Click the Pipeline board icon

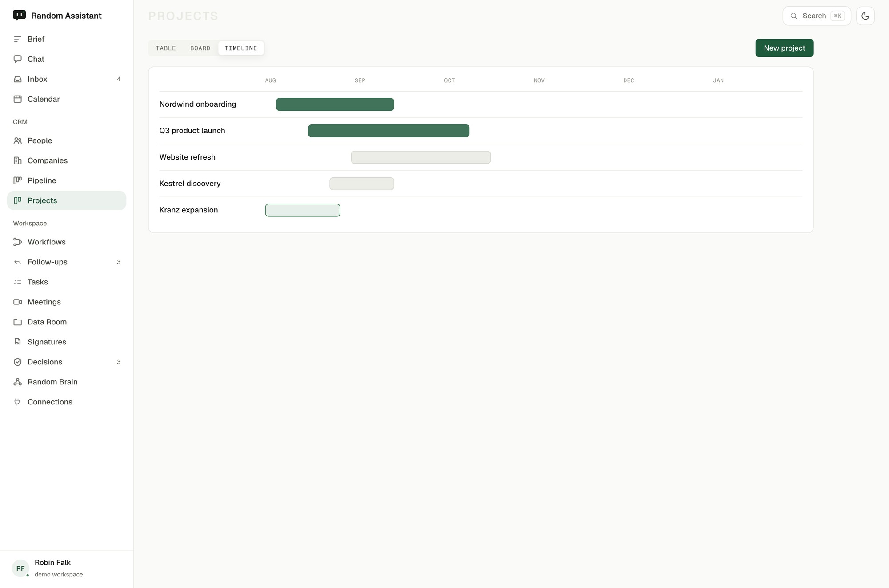pos(17,180)
